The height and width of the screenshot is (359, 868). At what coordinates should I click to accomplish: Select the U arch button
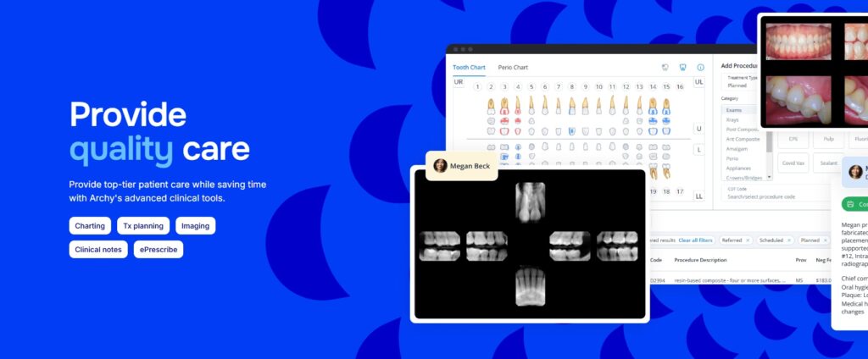click(699, 129)
